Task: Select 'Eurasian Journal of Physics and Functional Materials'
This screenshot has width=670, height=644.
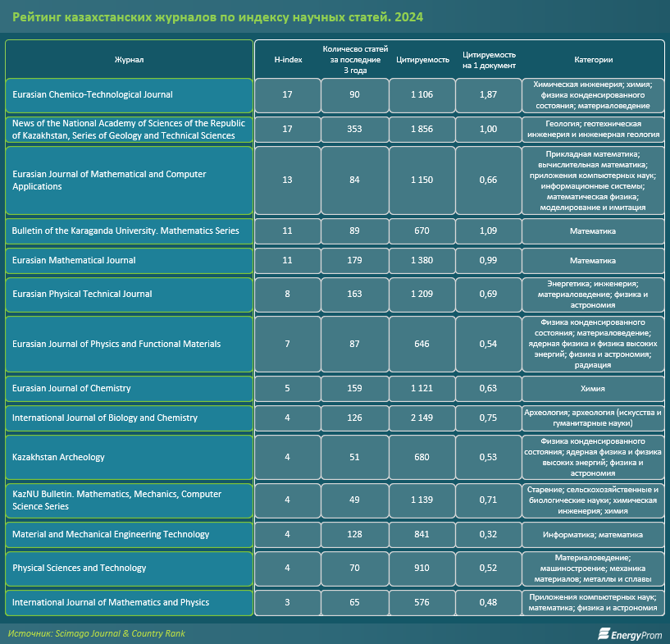Action: click(129, 344)
